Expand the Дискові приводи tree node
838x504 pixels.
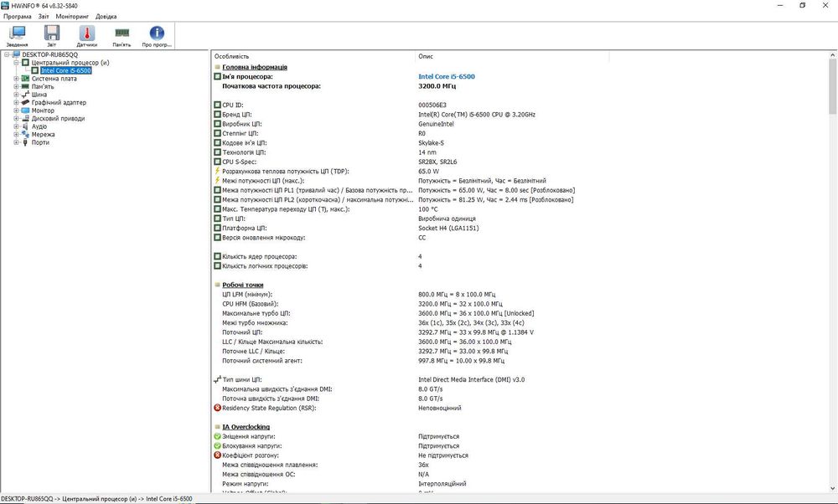16,119
